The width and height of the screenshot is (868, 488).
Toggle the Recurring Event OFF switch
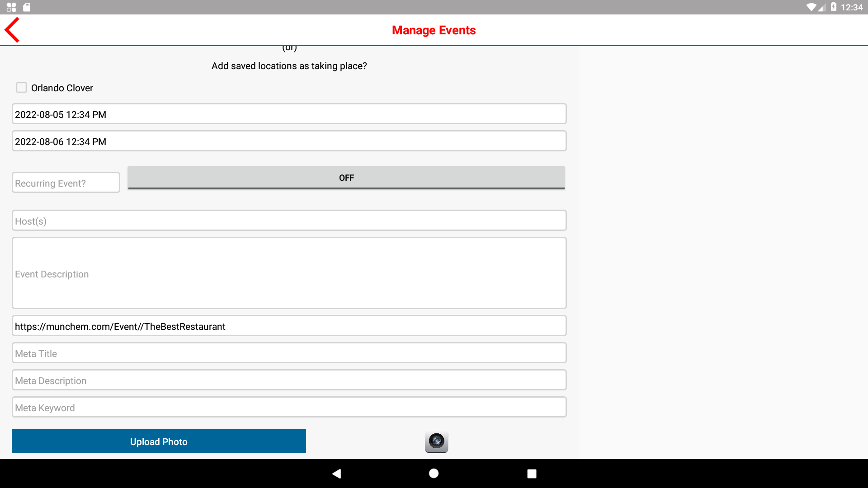[346, 178]
